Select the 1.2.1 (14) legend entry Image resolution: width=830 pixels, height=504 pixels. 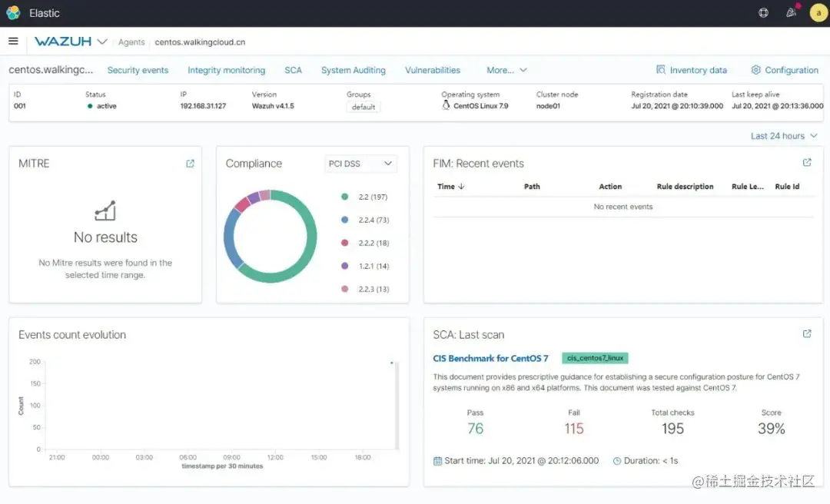pos(365,266)
